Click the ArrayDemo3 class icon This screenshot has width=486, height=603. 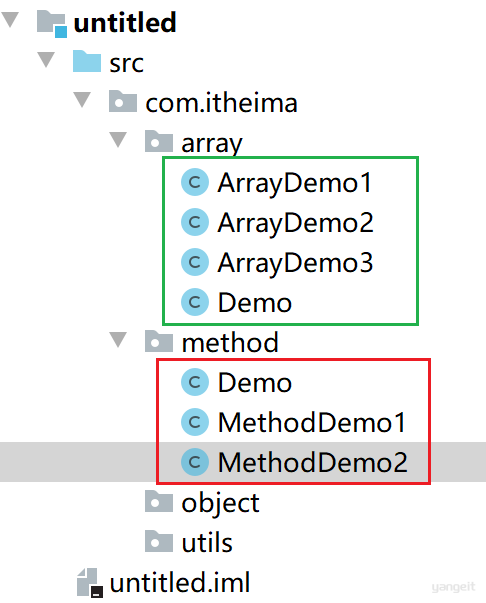195,262
